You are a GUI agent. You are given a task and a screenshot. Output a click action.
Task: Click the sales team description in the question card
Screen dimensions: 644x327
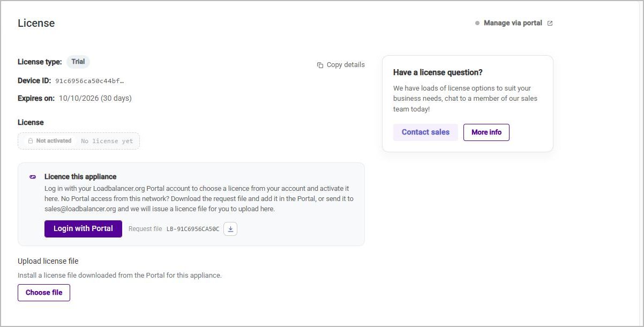click(465, 99)
